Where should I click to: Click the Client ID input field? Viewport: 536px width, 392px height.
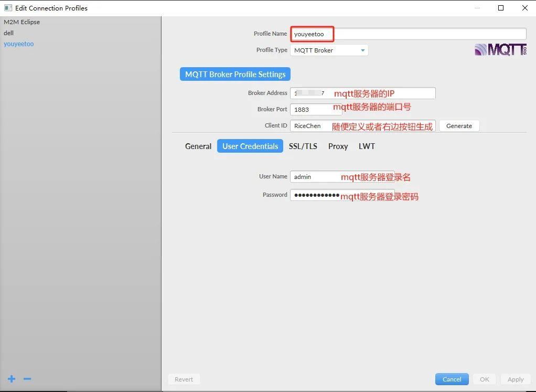click(363, 126)
